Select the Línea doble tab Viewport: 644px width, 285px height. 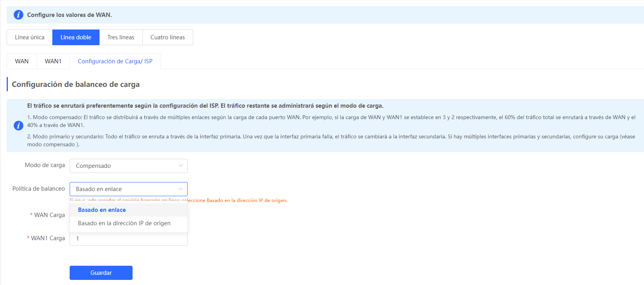pyautogui.click(x=76, y=37)
